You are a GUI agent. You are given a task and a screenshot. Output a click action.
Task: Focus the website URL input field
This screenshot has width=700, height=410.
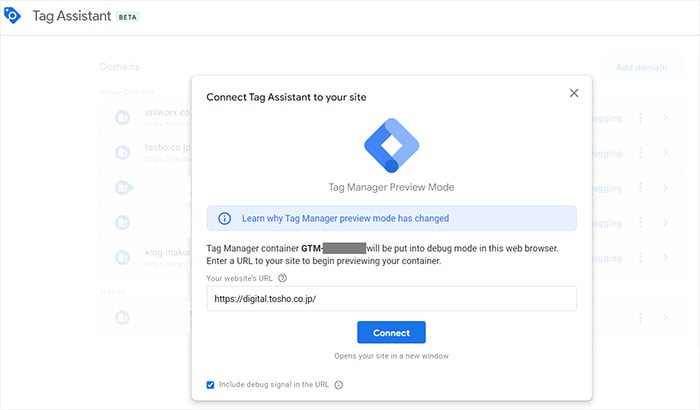392,298
